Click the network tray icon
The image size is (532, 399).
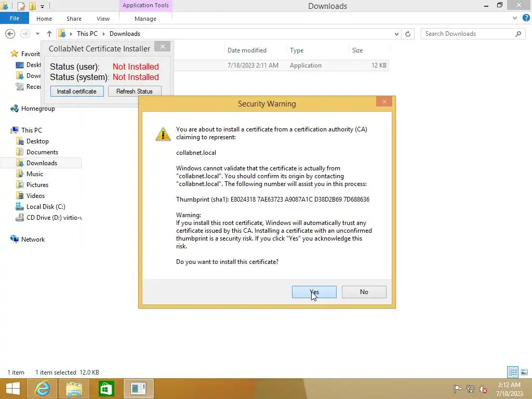point(471,389)
